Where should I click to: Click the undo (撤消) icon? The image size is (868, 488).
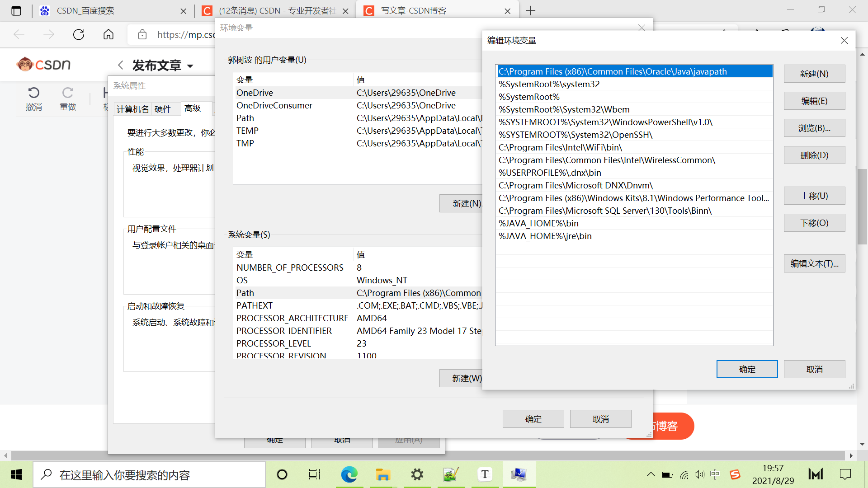(x=34, y=93)
